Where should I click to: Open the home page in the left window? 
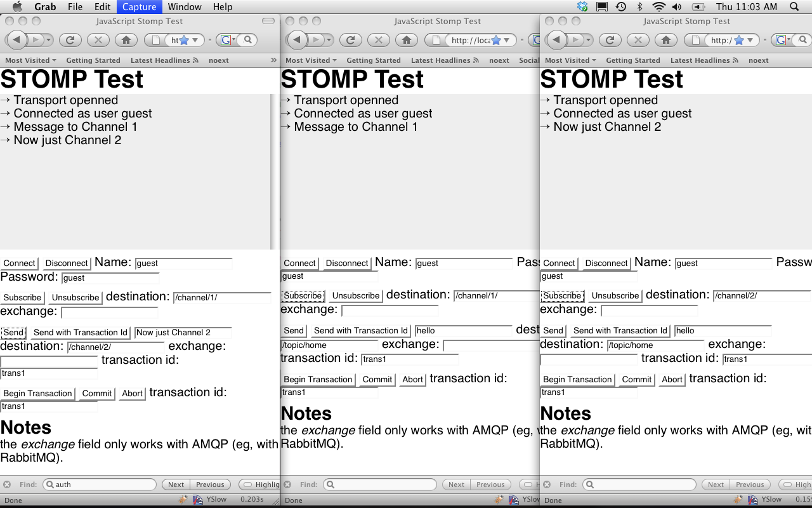pyautogui.click(x=126, y=40)
